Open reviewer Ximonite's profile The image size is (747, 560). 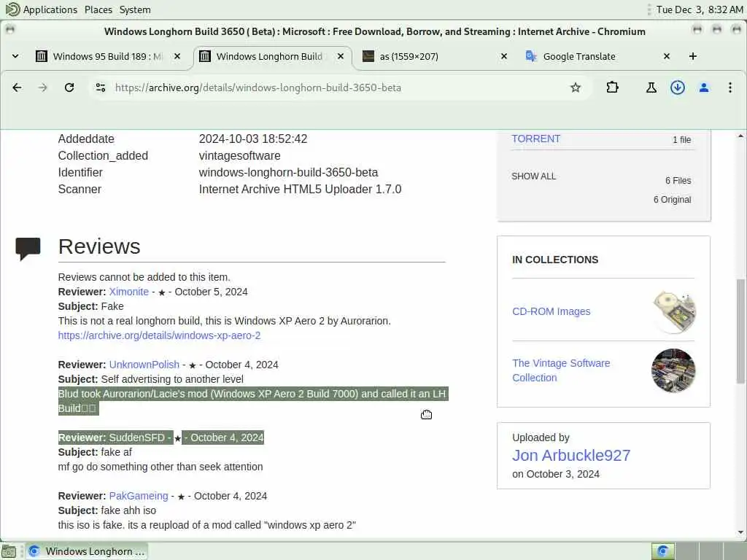click(128, 292)
